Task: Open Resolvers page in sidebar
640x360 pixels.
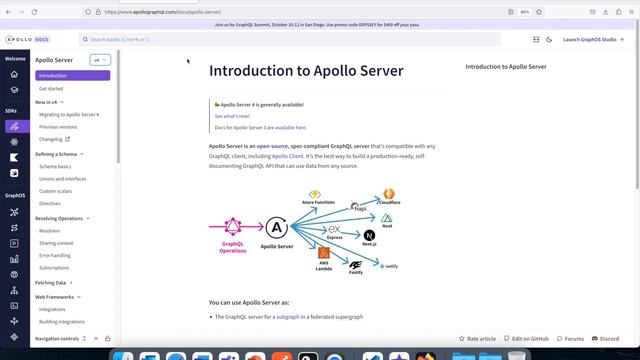Action: click(49, 231)
